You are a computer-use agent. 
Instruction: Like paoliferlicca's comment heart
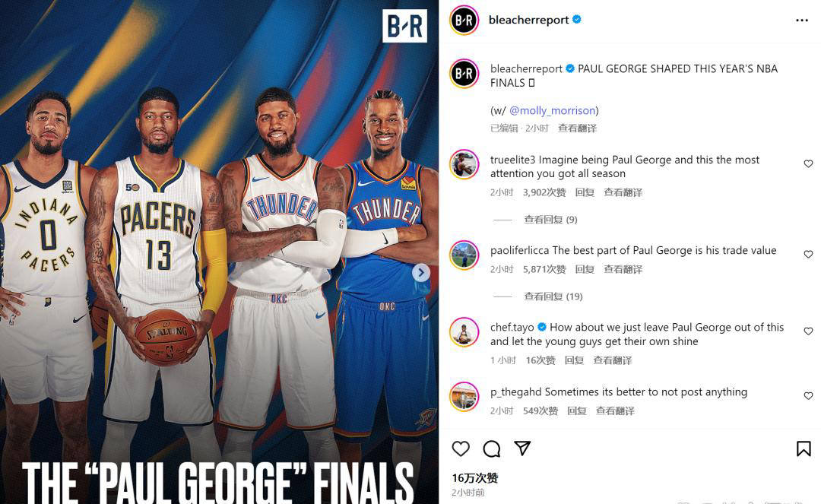pos(808,255)
